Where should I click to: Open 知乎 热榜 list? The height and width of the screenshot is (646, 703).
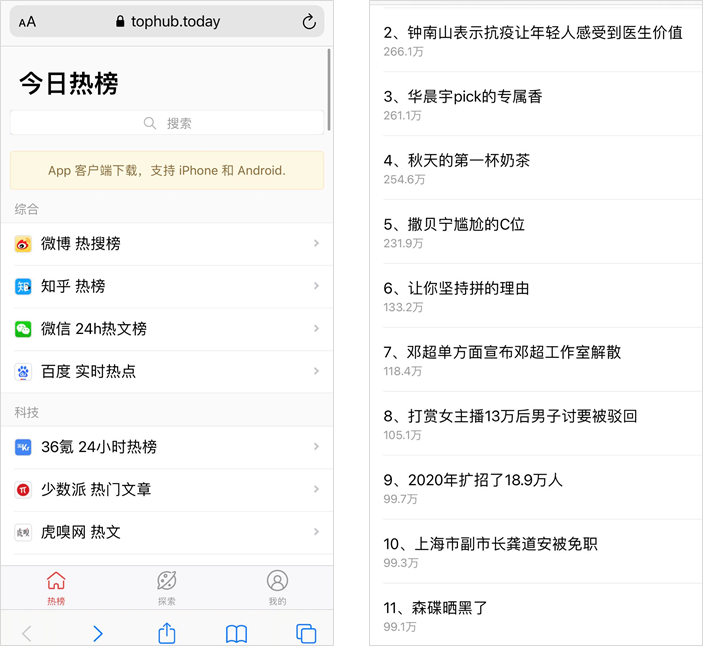[167, 286]
